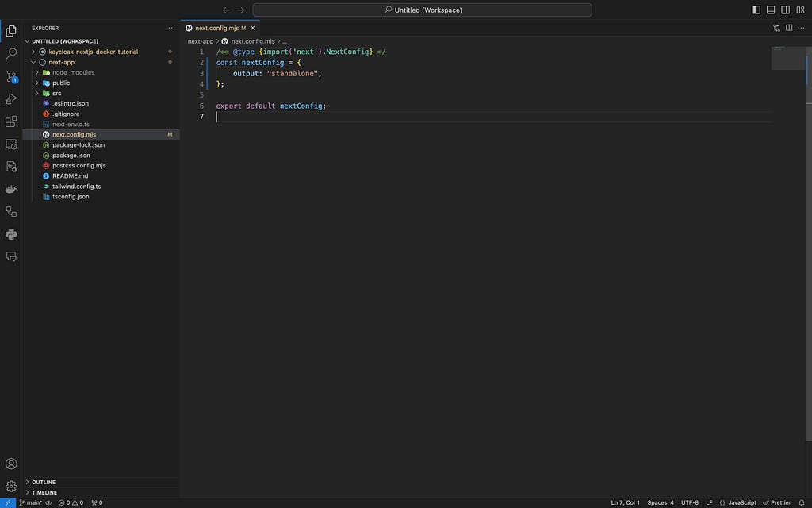The height and width of the screenshot is (508, 812).
Task: Expand the keycloak-nextjs-docker-tutorial folder
Action: point(101,52)
